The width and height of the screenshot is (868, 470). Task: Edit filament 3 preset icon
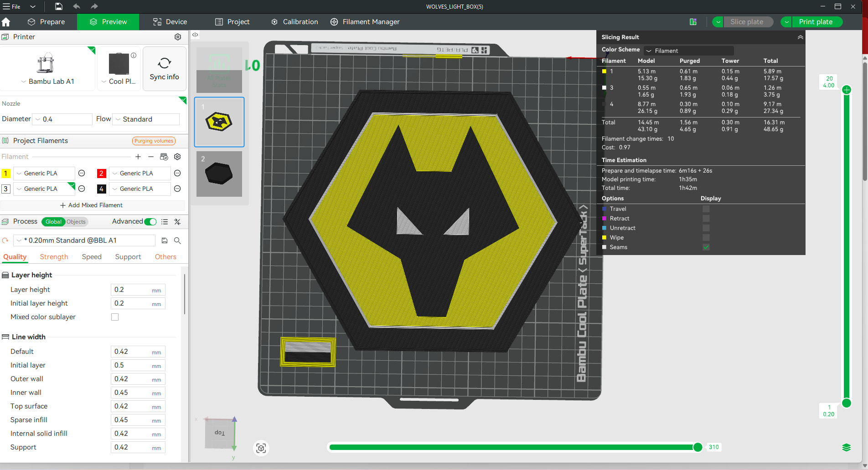[82, 189]
